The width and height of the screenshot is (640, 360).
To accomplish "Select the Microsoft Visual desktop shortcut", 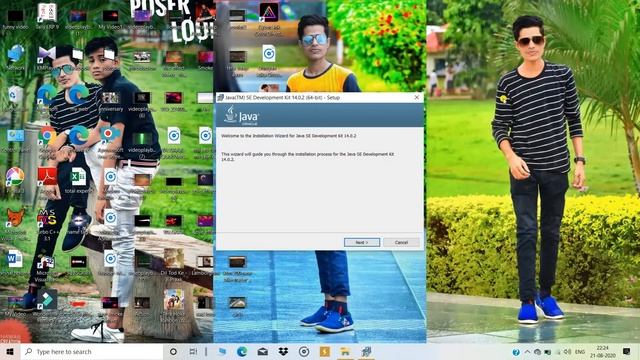I will 46,267.
